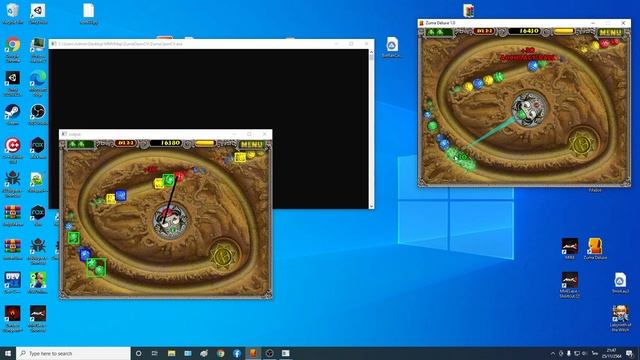Select the Steam desktop shortcut
Viewport: 640px width, 360px height.
pos(13,114)
